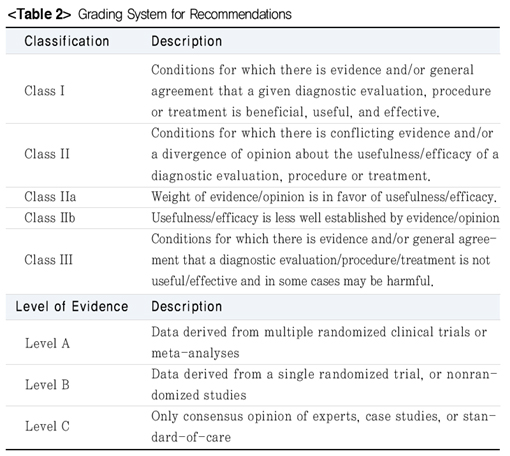This screenshot has height=456, width=510.
Task: Select the Class IIa row label
Action: click(x=50, y=197)
